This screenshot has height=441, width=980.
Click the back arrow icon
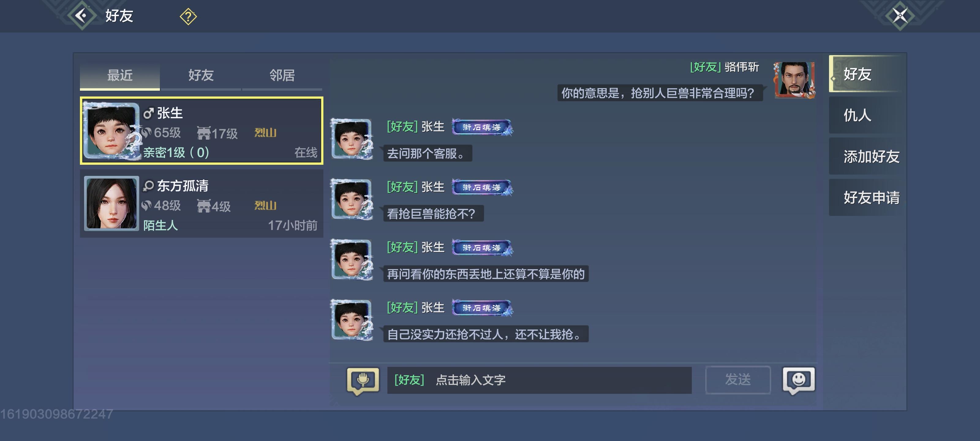point(81,16)
